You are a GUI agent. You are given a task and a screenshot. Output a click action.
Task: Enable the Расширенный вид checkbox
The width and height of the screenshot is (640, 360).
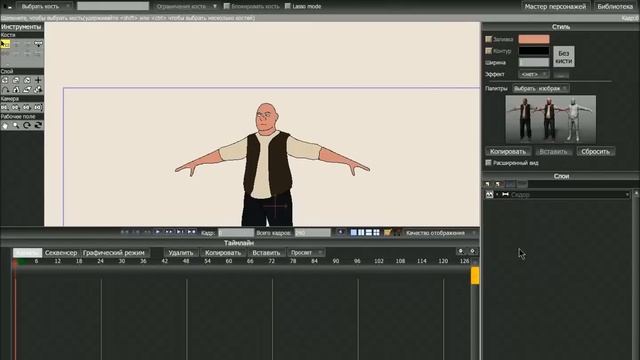tap(488, 163)
